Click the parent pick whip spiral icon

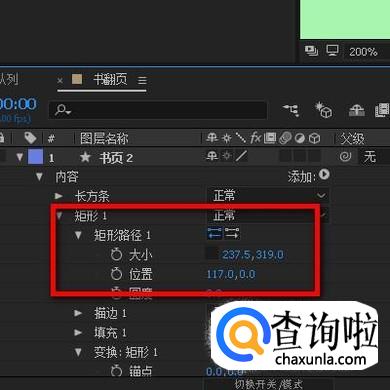(345, 156)
